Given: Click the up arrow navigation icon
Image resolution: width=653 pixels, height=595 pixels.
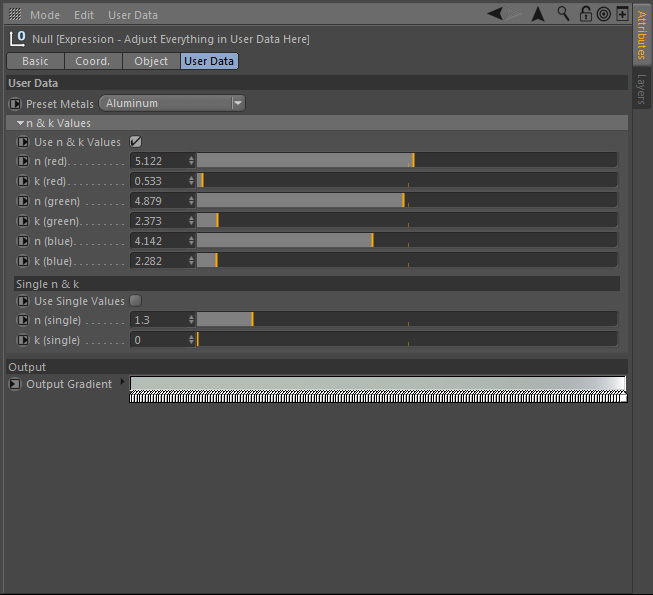Looking at the screenshot, I should (x=538, y=14).
